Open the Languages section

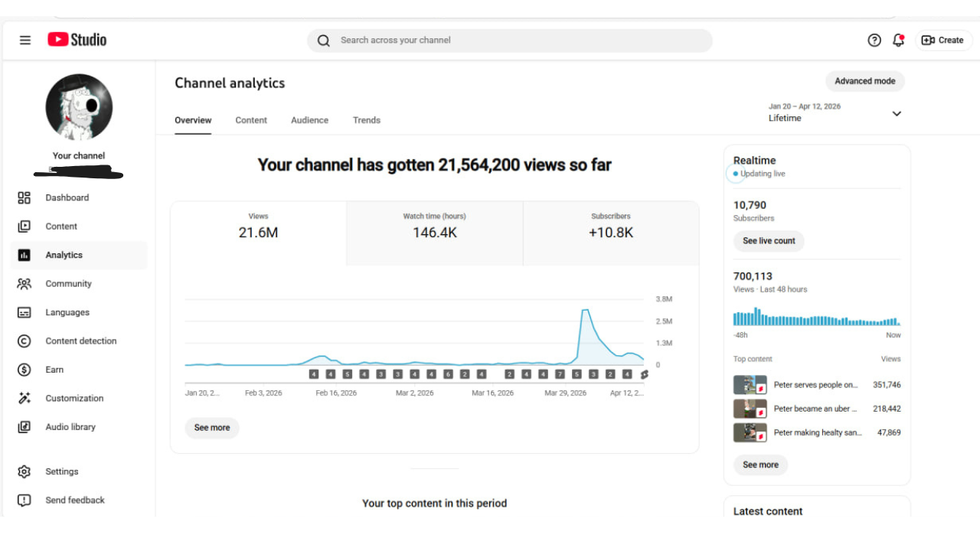point(67,312)
